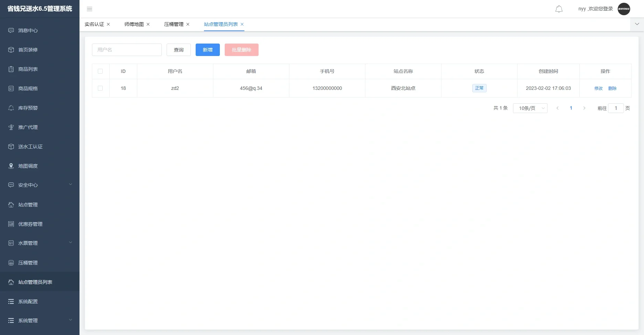Click the 修改 link for zd2
Image resolution: width=644 pixels, height=335 pixels.
pos(598,89)
